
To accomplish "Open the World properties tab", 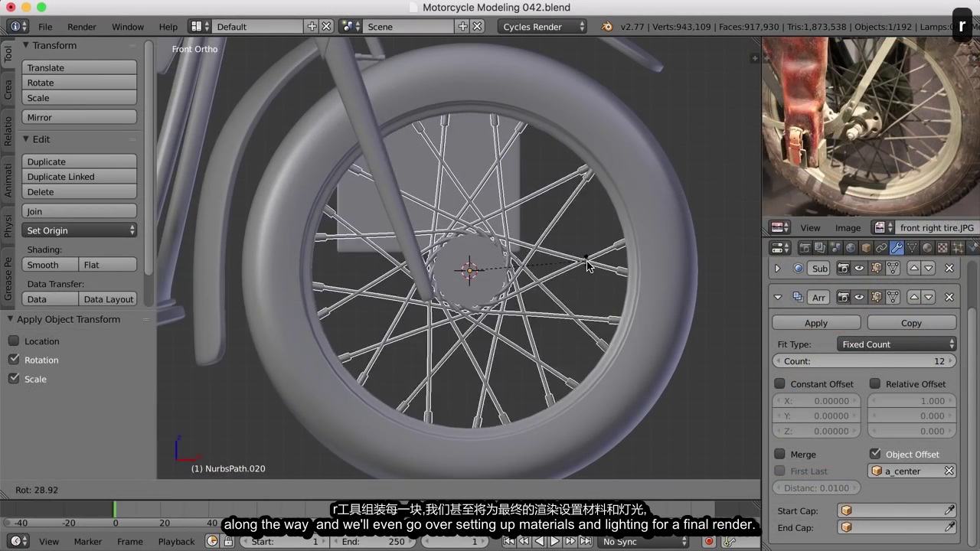I will click(851, 248).
